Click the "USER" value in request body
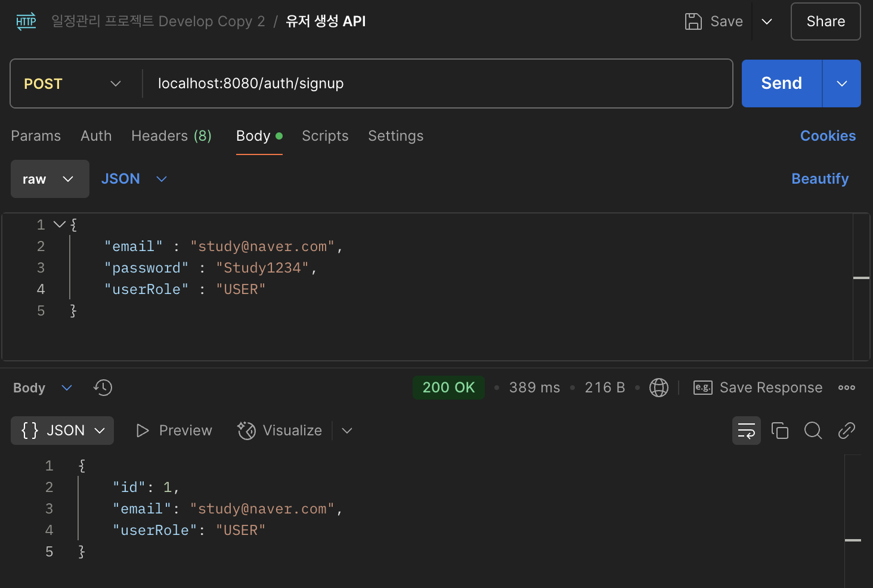The height and width of the screenshot is (588, 873). tap(241, 289)
